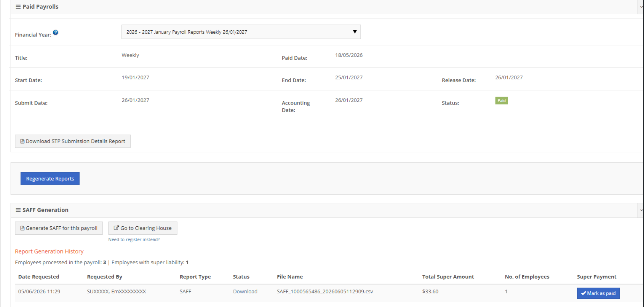Open the Need to register instead link

click(134, 240)
